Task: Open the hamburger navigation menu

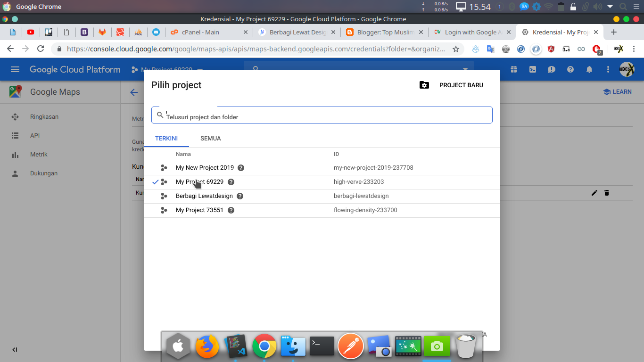Action: (15, 69)
